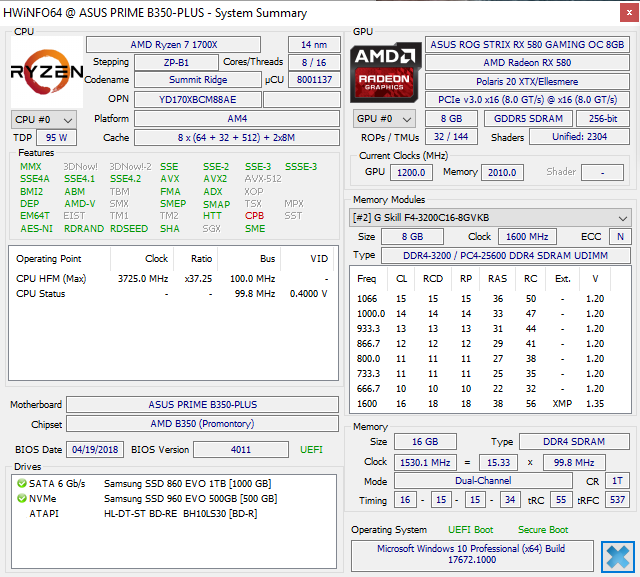Click the PCIe v3.0 x16 link field
The height and width of the screenshot is (577, 640).
click(x=527, y=100)
